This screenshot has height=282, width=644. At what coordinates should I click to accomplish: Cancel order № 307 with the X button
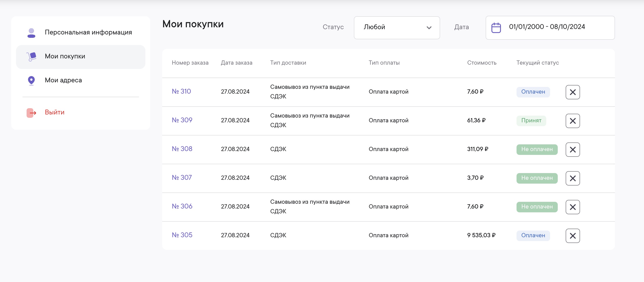(x=573, y=178)
